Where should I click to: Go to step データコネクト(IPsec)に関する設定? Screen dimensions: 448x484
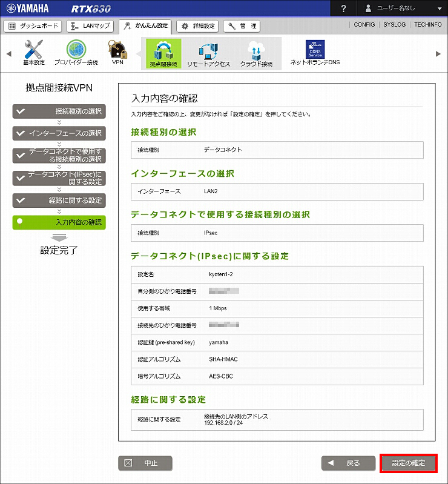click(x=59, y=178)
